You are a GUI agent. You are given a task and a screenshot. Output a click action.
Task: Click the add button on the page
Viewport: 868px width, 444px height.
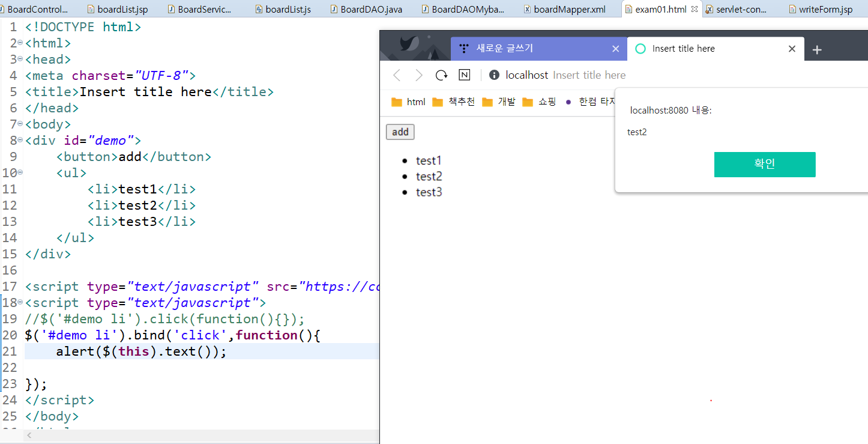pos(400,132)
